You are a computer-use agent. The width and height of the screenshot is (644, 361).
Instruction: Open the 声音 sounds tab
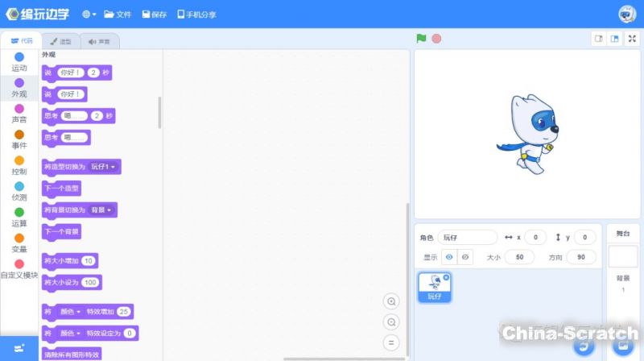(99, 41)
